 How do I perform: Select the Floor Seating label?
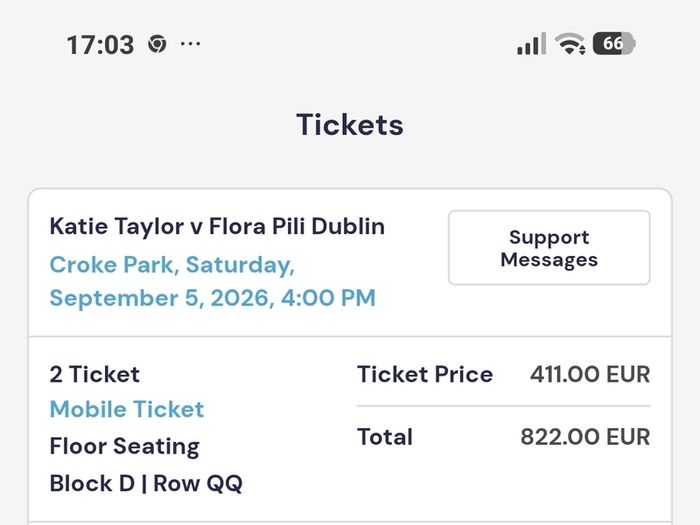click(x=125, y=446)
